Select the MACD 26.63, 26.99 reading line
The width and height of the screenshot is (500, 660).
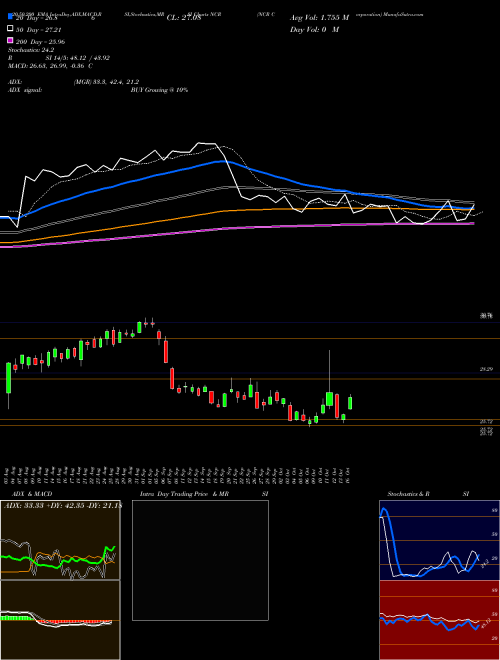pos(51,66)
